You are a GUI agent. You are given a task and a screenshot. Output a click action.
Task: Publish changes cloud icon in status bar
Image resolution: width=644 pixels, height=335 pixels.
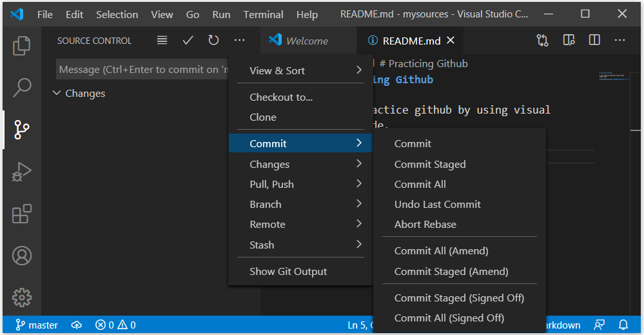[77, 325]
